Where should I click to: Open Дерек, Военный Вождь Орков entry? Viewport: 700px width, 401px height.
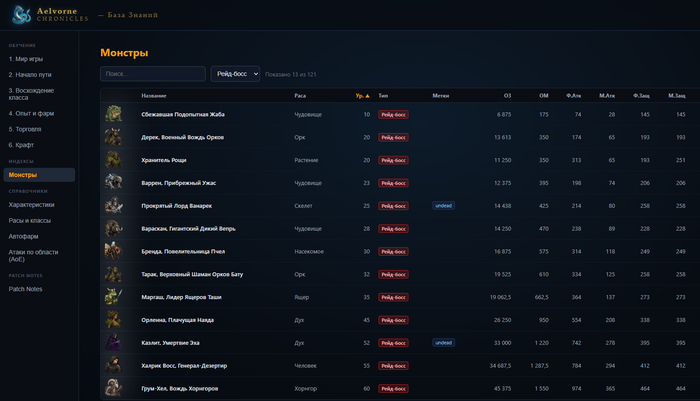tap(183, 137)
